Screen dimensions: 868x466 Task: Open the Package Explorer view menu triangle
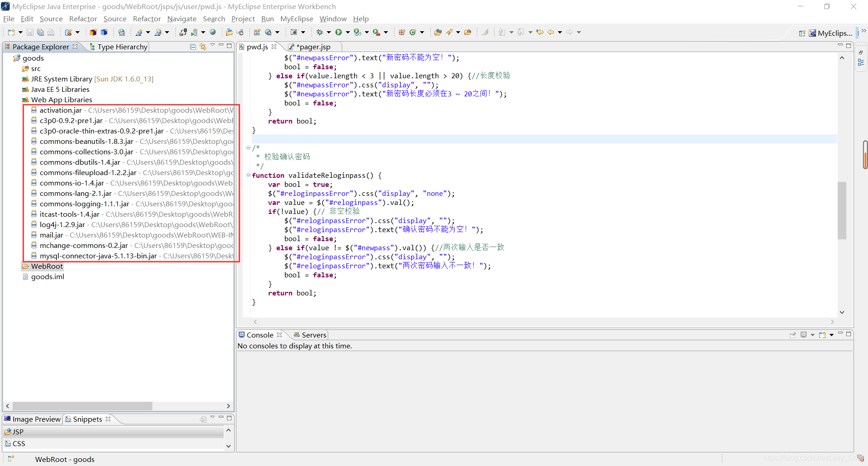[212, 45]
